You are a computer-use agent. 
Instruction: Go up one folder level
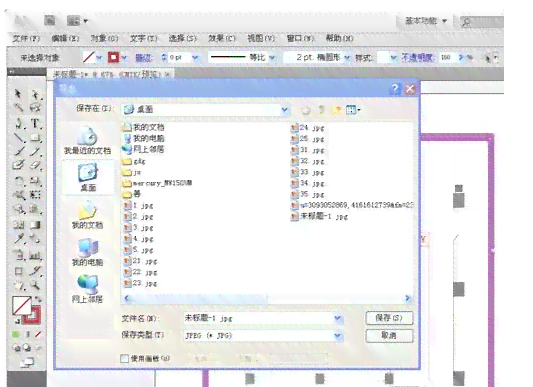click(321, 110)
